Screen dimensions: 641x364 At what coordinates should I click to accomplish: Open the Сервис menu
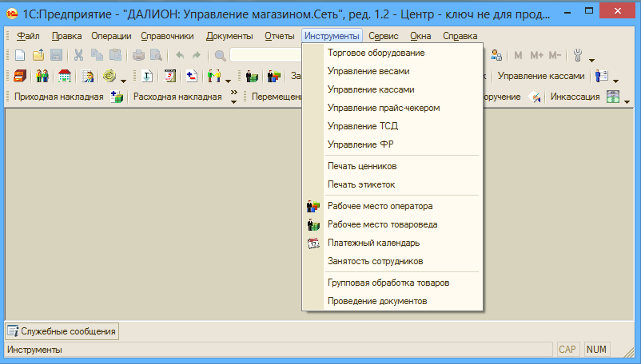point(384,36)
